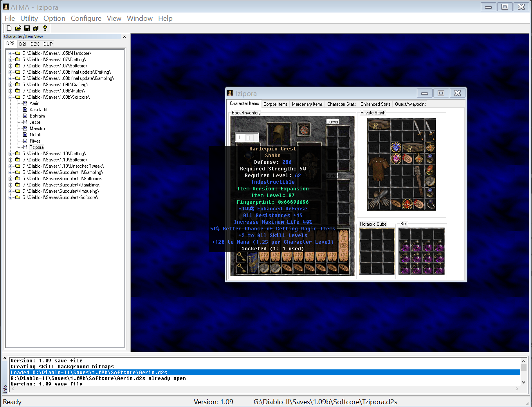Viewport: 532px width, 407px height.
Task: Open the Enhanced Stats tab
Action: point(375,104)
